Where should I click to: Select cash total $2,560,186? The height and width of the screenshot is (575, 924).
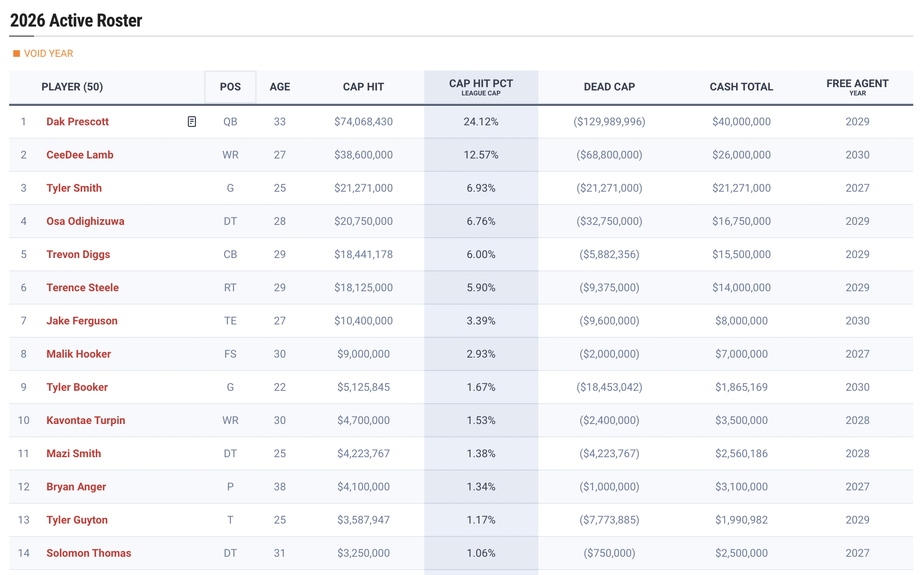coord(742,453)
